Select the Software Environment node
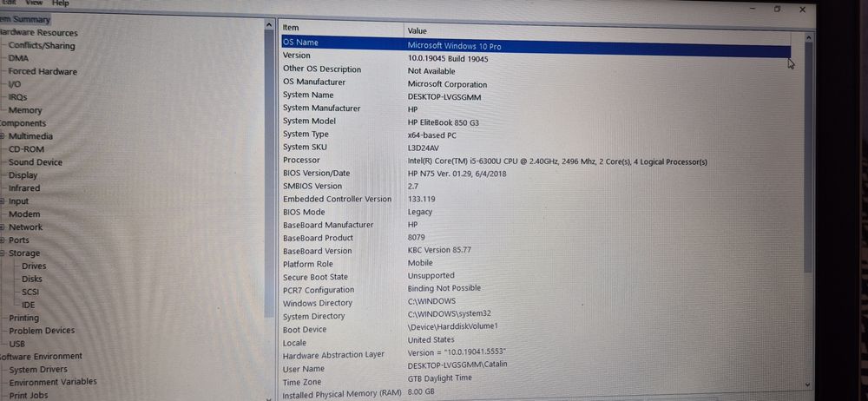The image size is (868, 401). click(41, 356)
